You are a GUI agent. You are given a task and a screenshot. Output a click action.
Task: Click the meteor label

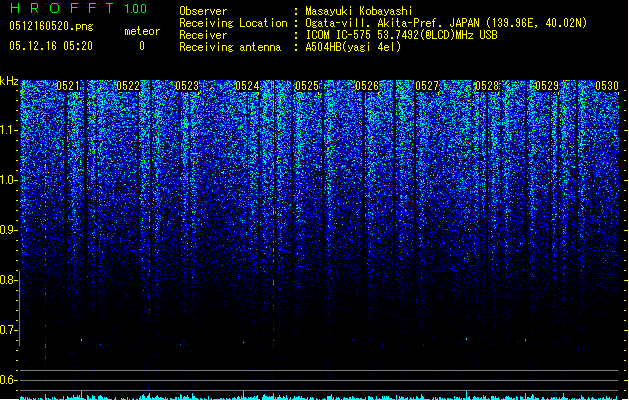click(142, 31)
